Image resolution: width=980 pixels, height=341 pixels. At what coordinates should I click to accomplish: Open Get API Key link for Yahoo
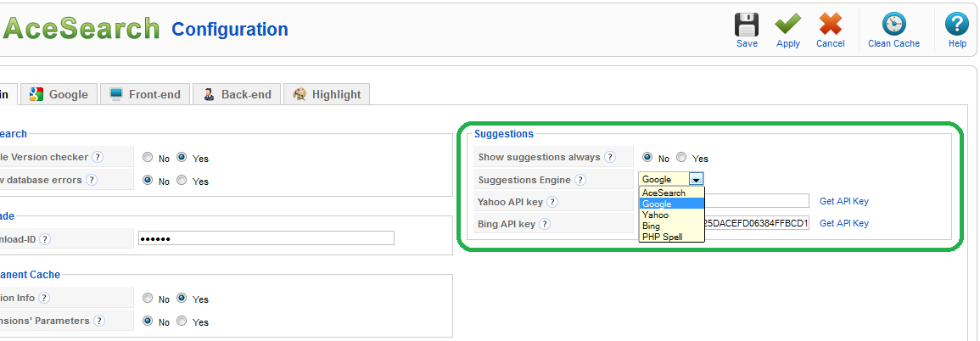tap(844, 201)
